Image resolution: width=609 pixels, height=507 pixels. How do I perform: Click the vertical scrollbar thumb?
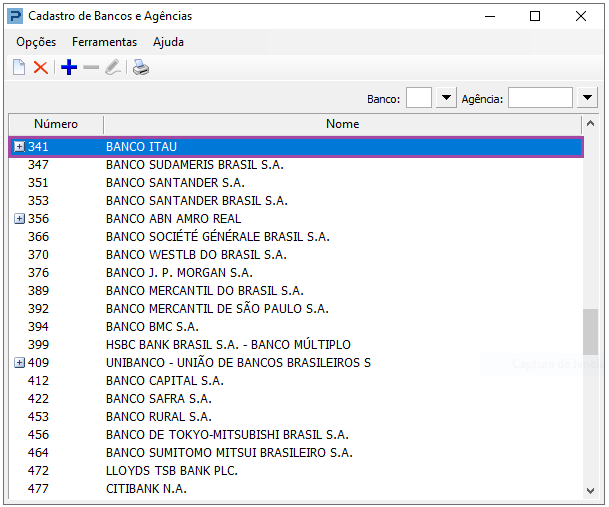point(591,332)
